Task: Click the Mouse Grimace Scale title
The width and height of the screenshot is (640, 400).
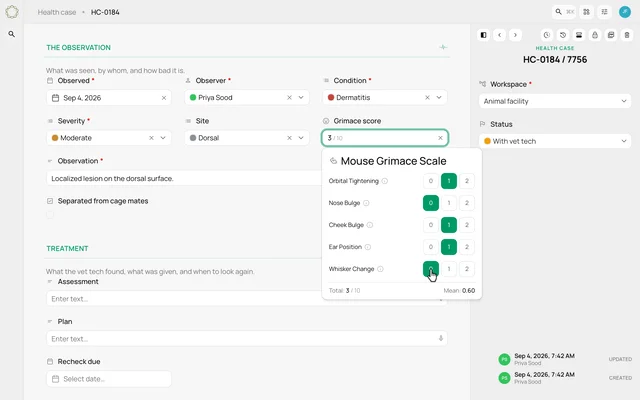Action: pos(393,161)
